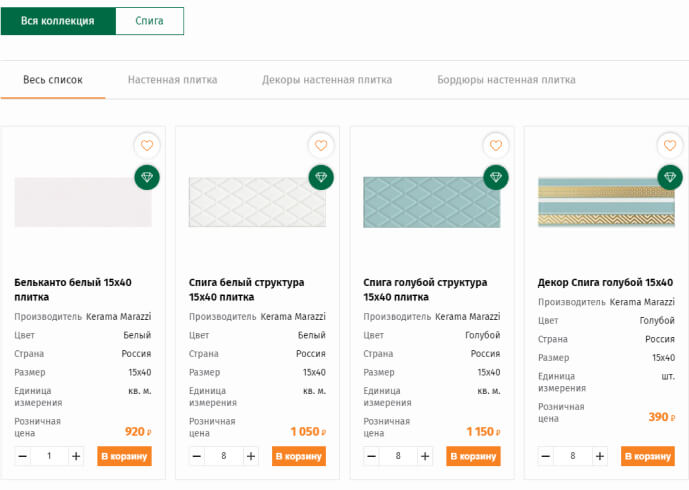This screenshot has height=490, width=689.
Task: Add Бельканто белый to cart
Action: [124, 456]
